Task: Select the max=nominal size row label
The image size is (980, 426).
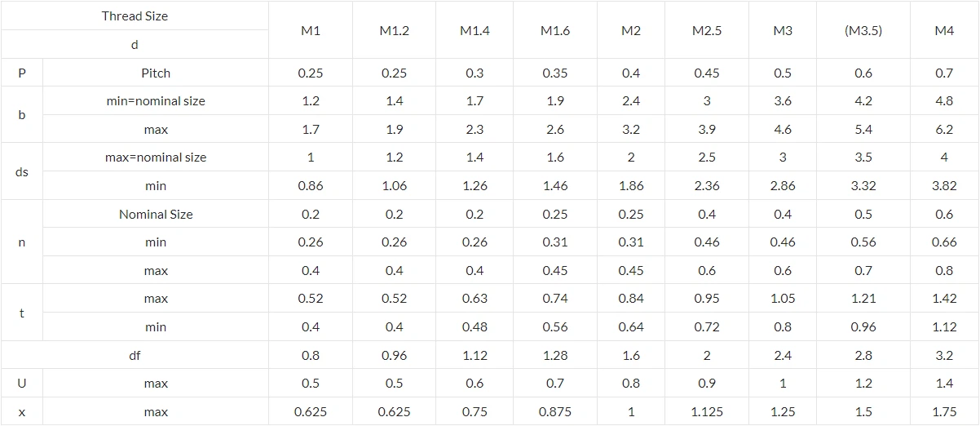Action: 156,158
